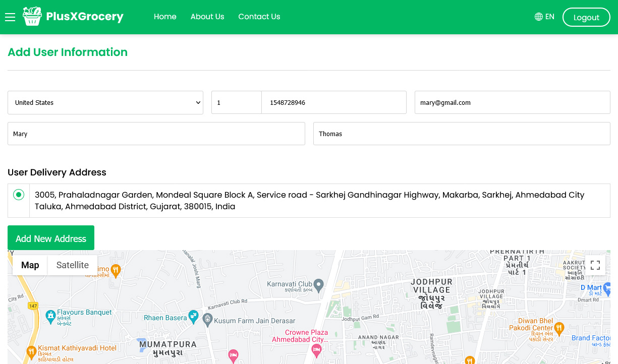The image size is (618, 364).
Task: Click Crowne Plaza Ahmedabad hotel marker
Action: (316, 349)
